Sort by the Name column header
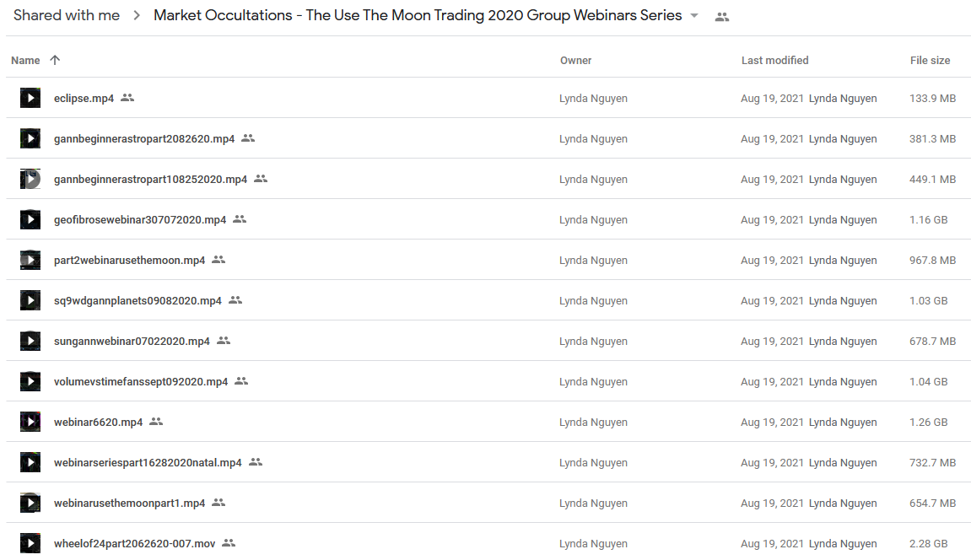This screenshot has height=560, width=971. [x=25, y=60]
